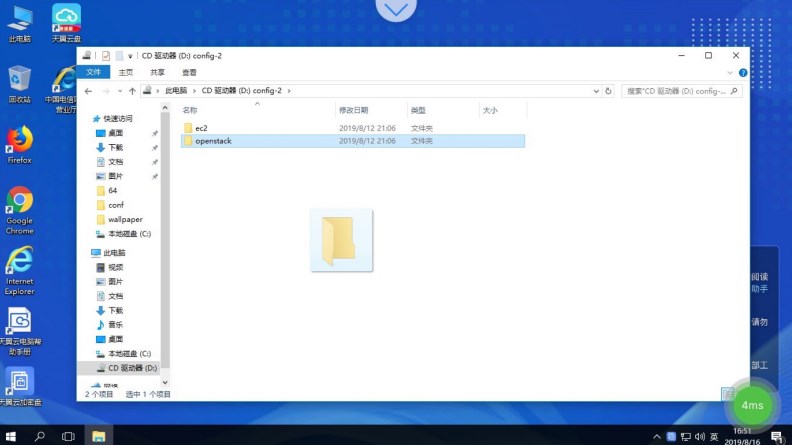The width and height of the screenshot is (792, 445).
Task: Click the Back navigation arrow
Action: (x=89, y=91)
